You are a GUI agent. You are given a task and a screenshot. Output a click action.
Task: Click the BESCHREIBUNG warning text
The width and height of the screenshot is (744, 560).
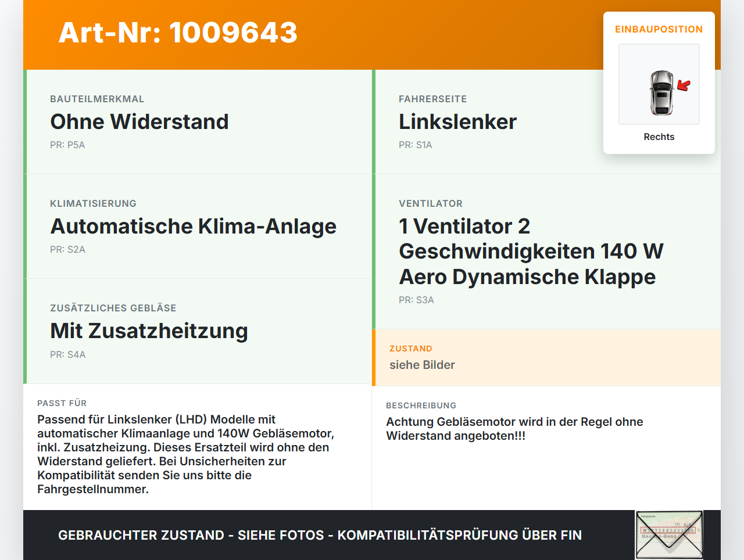(x=514, y=429)
